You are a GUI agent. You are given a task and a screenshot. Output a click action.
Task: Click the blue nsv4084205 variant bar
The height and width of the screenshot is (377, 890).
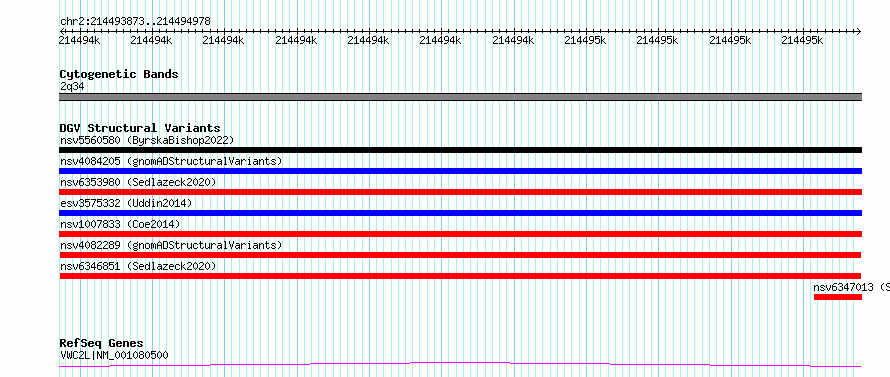(x=460, y=171)
